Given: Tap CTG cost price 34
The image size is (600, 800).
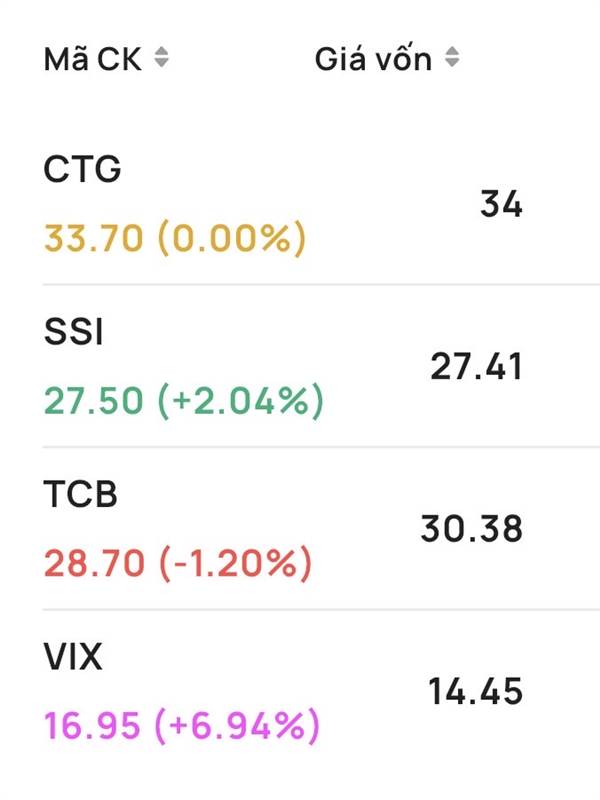Looking at the screenshot, I should click(x=501, y=204).
